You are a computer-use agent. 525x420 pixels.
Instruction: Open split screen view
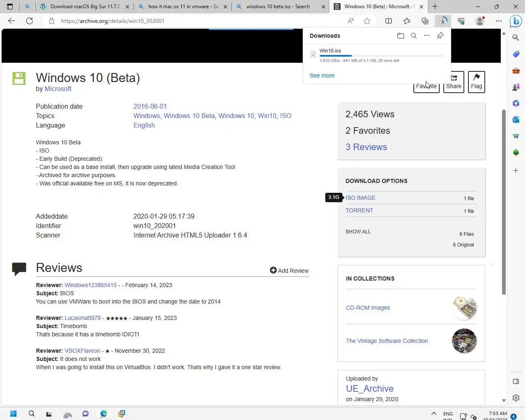(x=388, y=21)
